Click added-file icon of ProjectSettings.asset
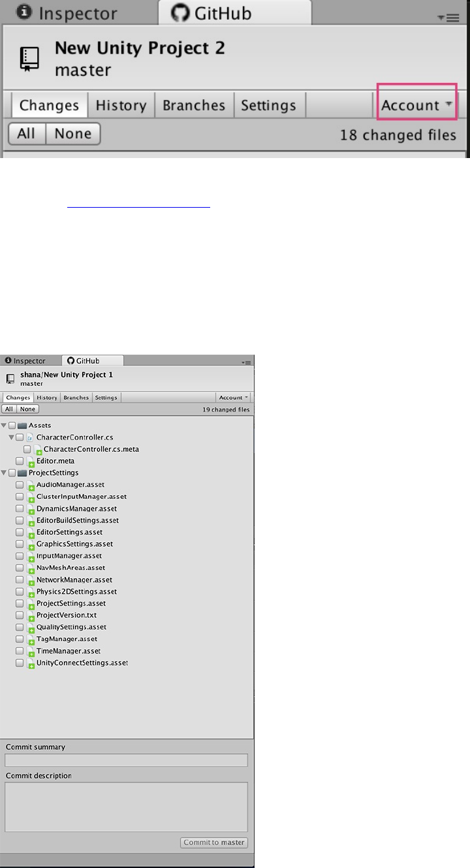 (x=31, y=604)
